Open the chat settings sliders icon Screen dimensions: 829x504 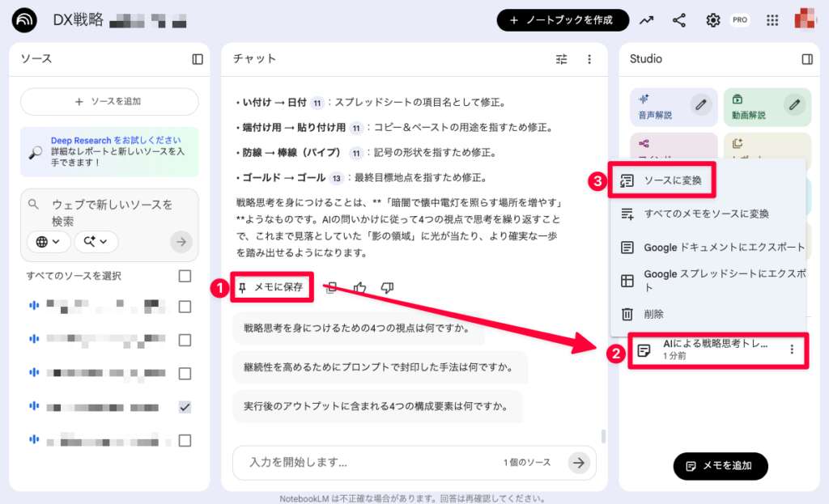click(x=561, y=58)
